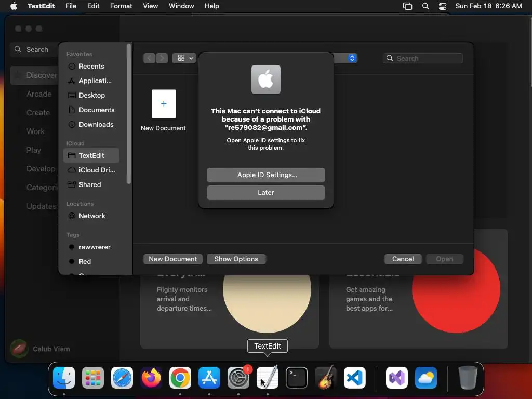
Task: Open Updates in App Store sidebar
Action: pyautogui.click(x=41, y=206)
